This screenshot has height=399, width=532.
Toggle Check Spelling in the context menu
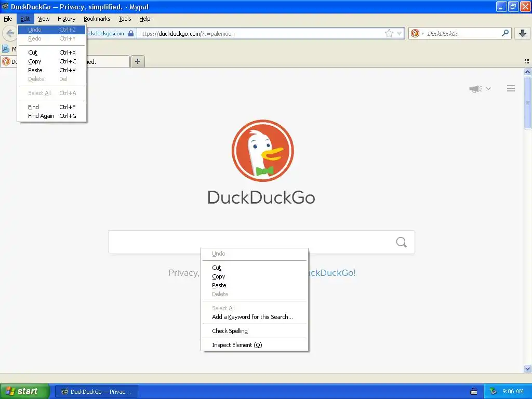tap(255, 331)
